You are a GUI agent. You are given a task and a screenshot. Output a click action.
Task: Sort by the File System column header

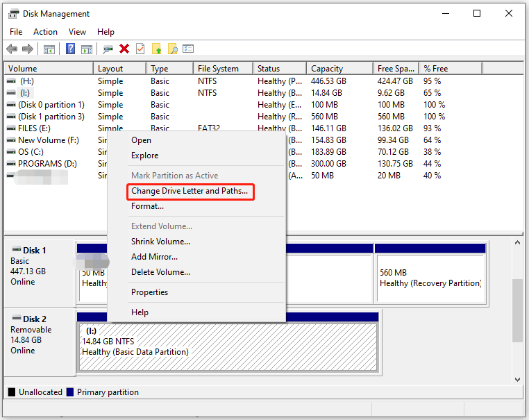[223, 69]
